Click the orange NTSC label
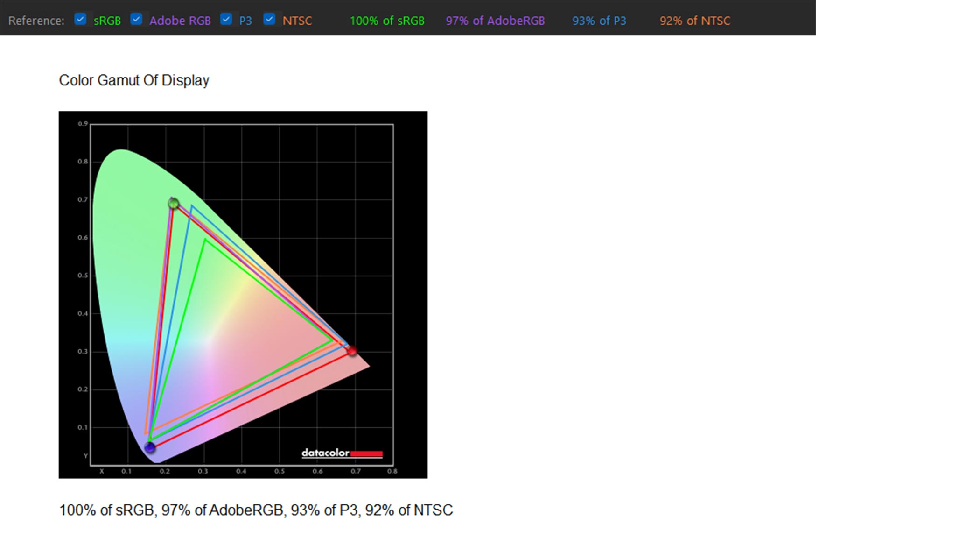 tap(297, 21)
